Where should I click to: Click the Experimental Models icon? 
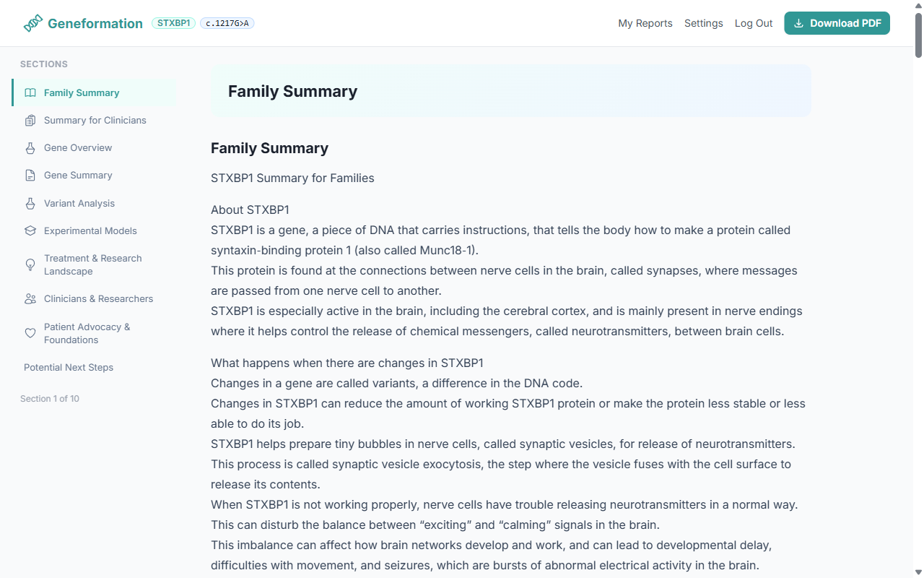coord(30,230)
